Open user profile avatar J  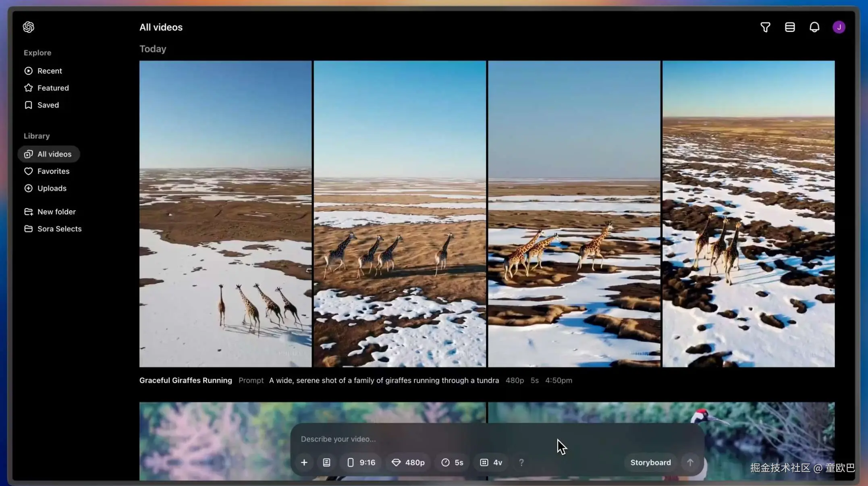(839, 27)
